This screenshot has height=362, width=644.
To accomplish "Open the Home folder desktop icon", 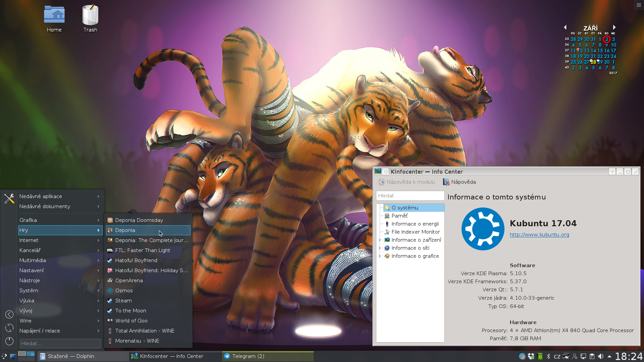I will coord(54,18).
